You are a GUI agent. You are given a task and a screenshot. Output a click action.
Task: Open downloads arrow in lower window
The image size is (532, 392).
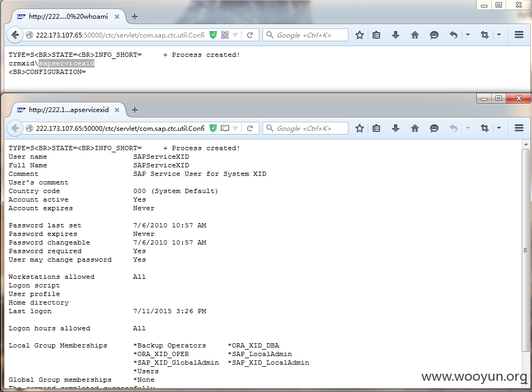click(x=396, y=128)
